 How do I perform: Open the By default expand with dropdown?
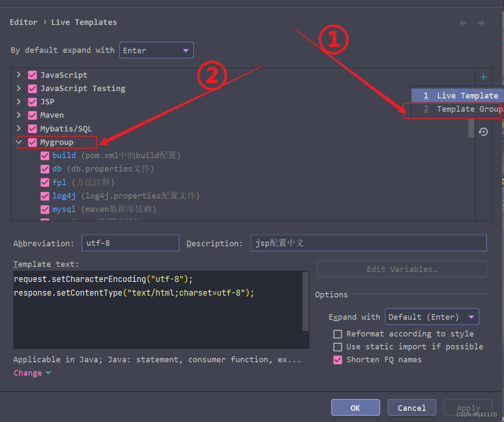tap(157, 50)
